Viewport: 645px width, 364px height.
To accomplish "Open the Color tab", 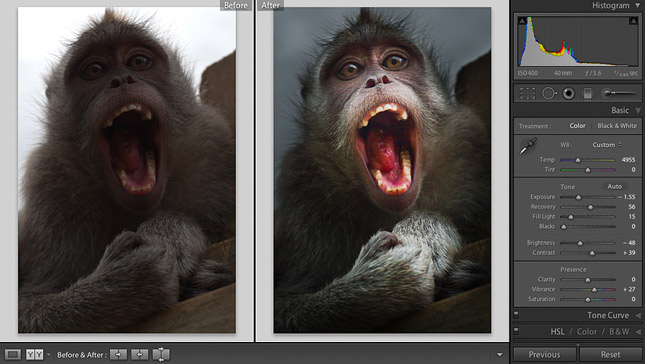I will (x=587, y=332).
